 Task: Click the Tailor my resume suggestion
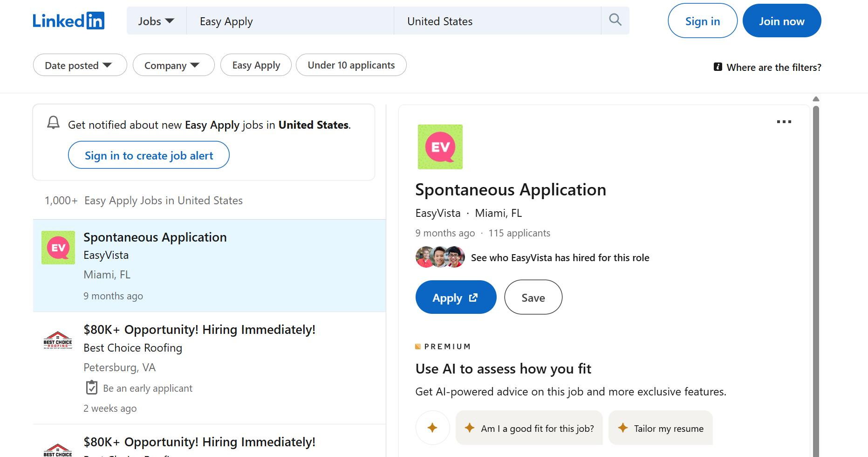(x=661, y=428)
